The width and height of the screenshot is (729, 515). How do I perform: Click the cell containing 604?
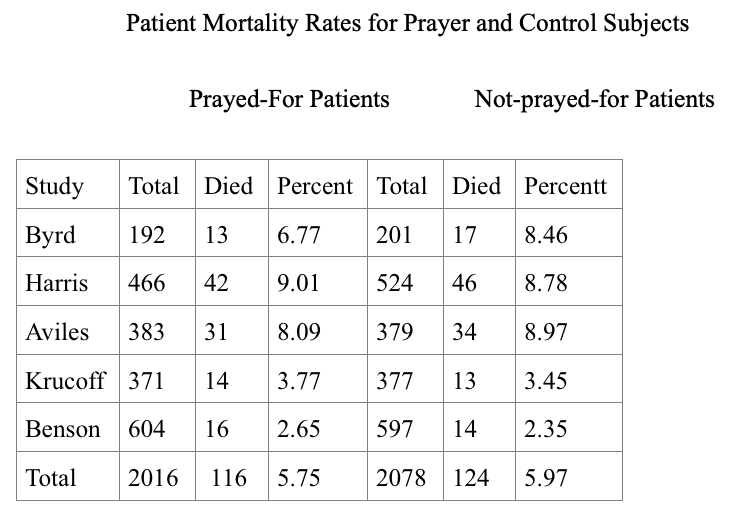[x=146, y=429]
